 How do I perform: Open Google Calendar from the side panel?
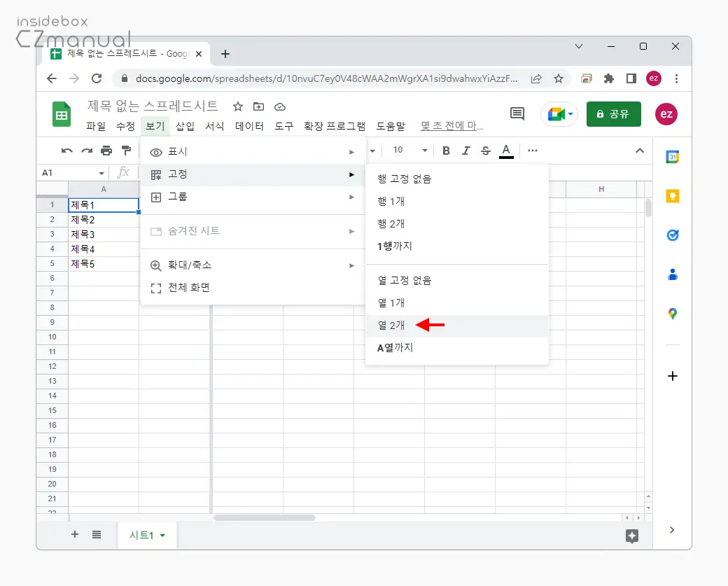672,157
